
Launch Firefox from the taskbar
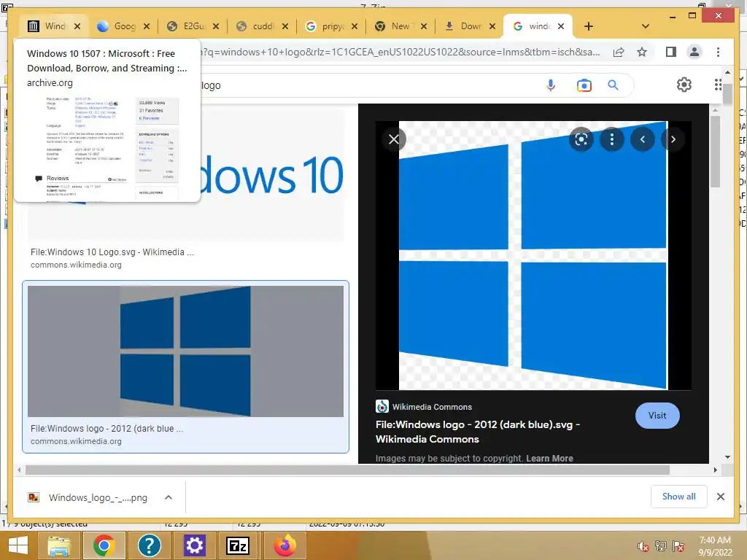[x=285, y=545]
